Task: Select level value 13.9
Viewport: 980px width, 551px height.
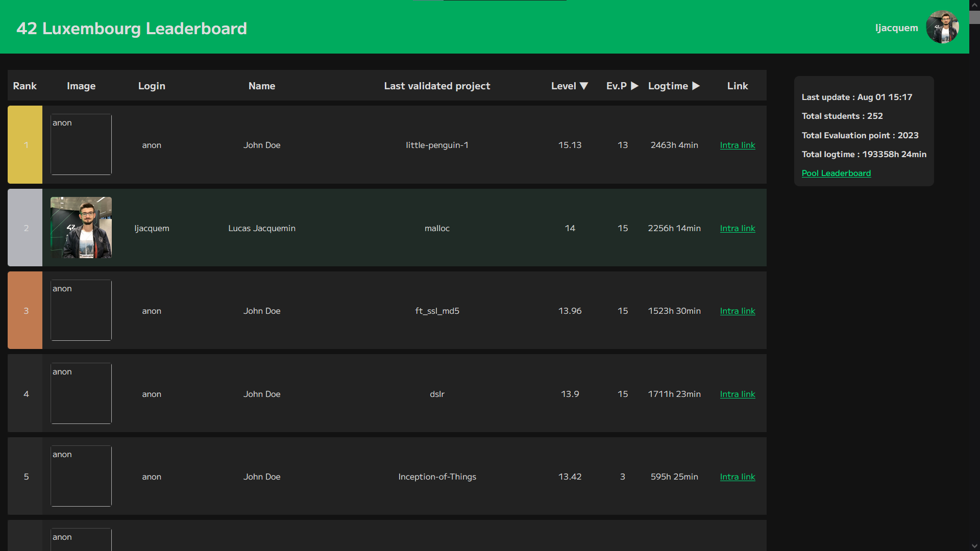Action: tap(570, 394)
